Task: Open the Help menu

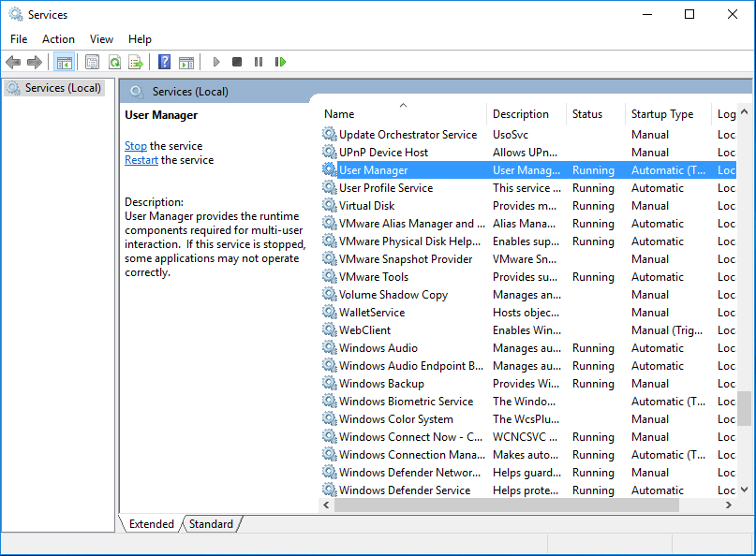Action: (140, 39)
